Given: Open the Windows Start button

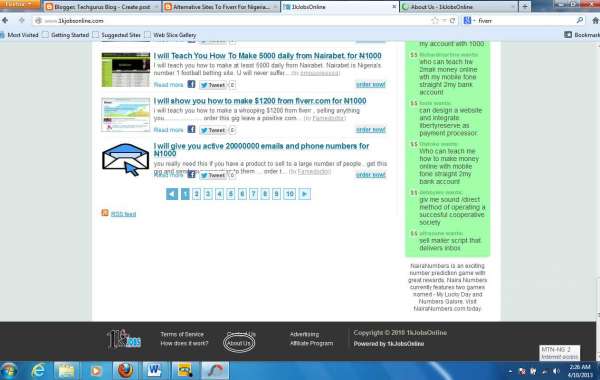Looking at the screenshot, I should 9,370.
